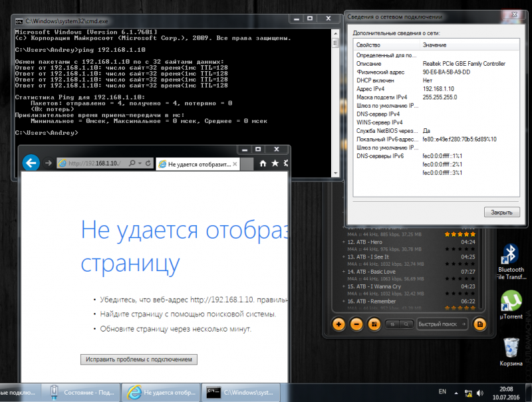Viewport: 532px width, 402px height.
Task: Click the IE home icon
Action: click(x=263, y=163)
